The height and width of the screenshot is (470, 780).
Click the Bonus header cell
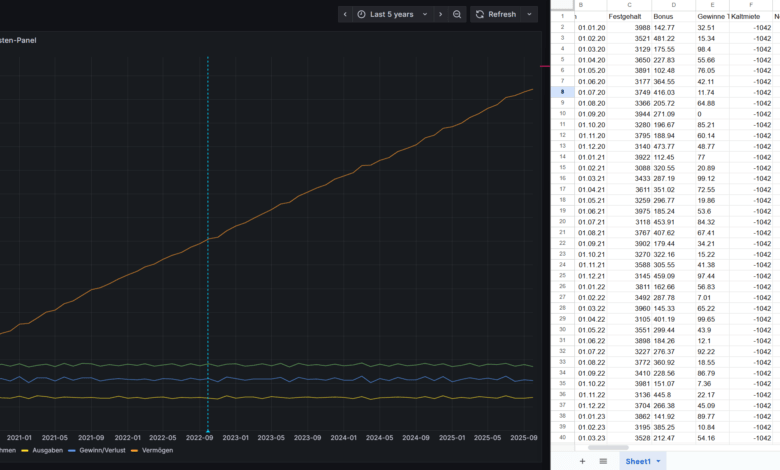point(663,16)
